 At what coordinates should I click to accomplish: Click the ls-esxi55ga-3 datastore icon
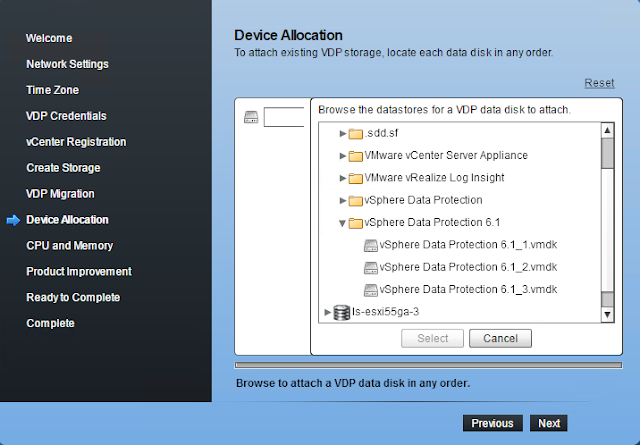tap(342, 312)
